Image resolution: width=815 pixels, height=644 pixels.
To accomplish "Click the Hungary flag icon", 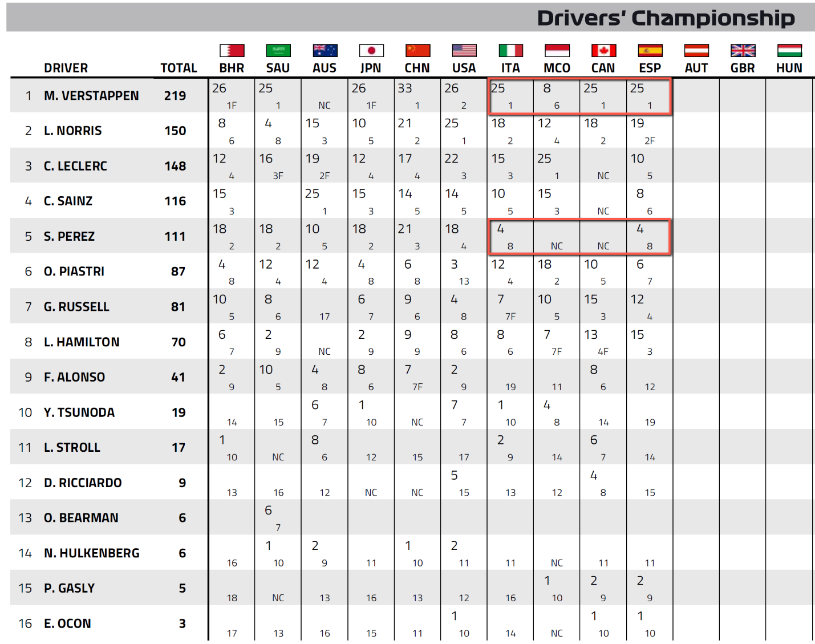I will (789, 51).
